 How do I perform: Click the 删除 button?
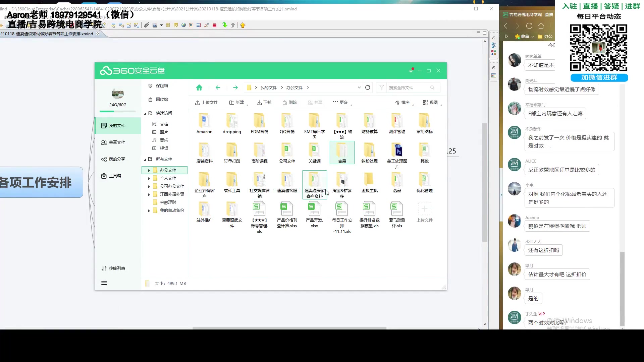pyautogui.click(x=289, y=103)
